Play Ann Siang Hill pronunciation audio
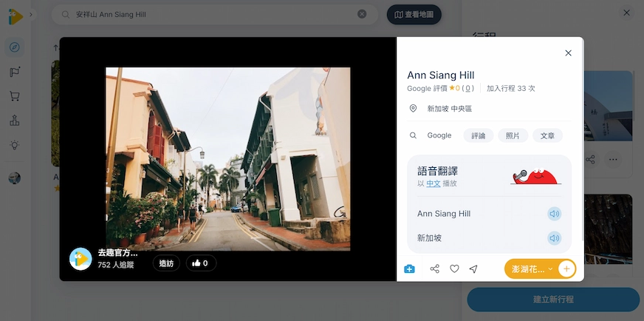Image resolution: width=644 pixels, height=321 pixels. point(555,214)
